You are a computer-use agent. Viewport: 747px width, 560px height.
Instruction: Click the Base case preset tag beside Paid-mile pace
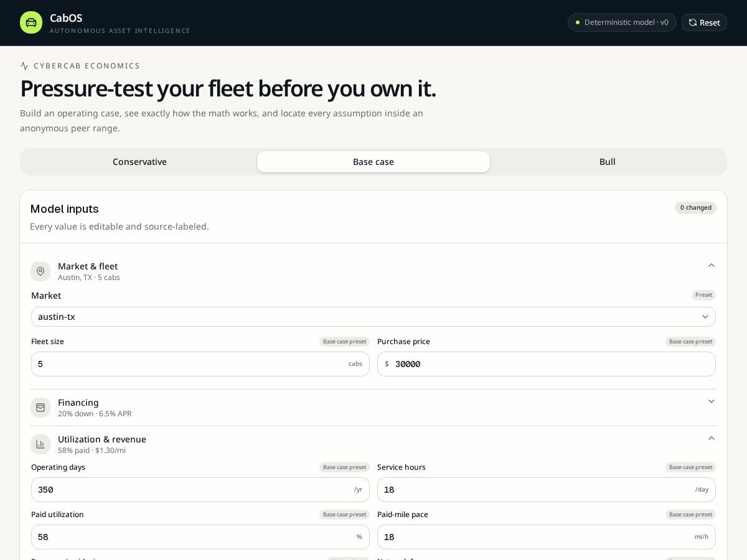pyautogui.click(x=690, y=515)
